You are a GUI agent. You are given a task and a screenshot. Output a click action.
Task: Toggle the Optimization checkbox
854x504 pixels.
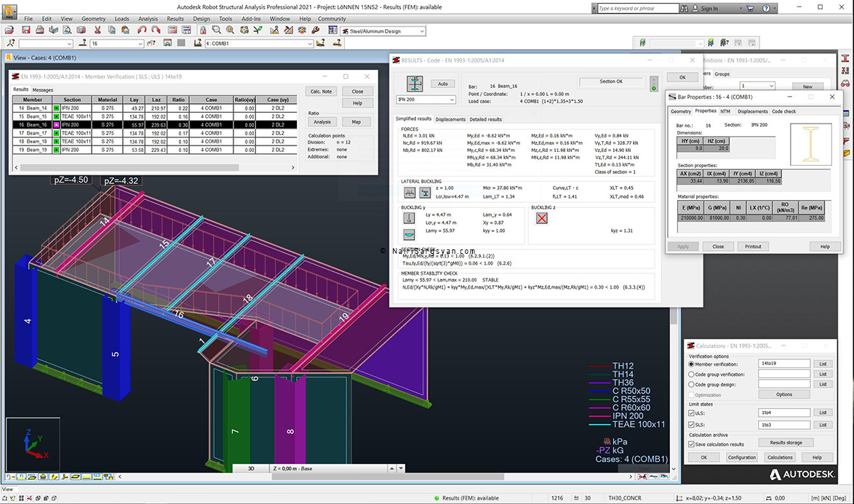[x=691, y=395]
